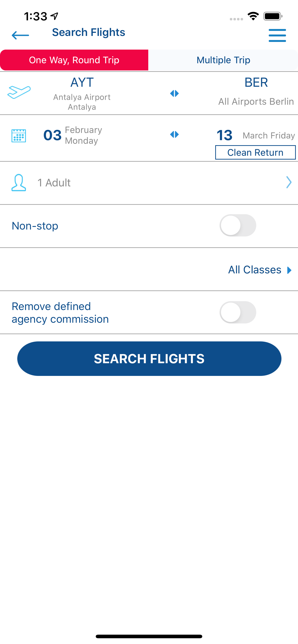This screenshot has width=298, height=644.
Task: Tap the arrows between the travel dates
Action: click(x=174, y=134)
